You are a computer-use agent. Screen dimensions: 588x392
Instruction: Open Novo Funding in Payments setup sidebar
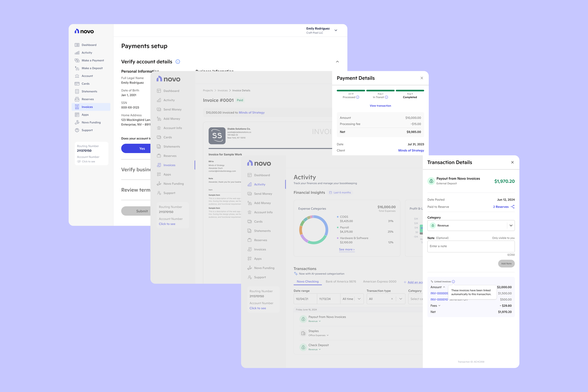(x=88, y=122)
